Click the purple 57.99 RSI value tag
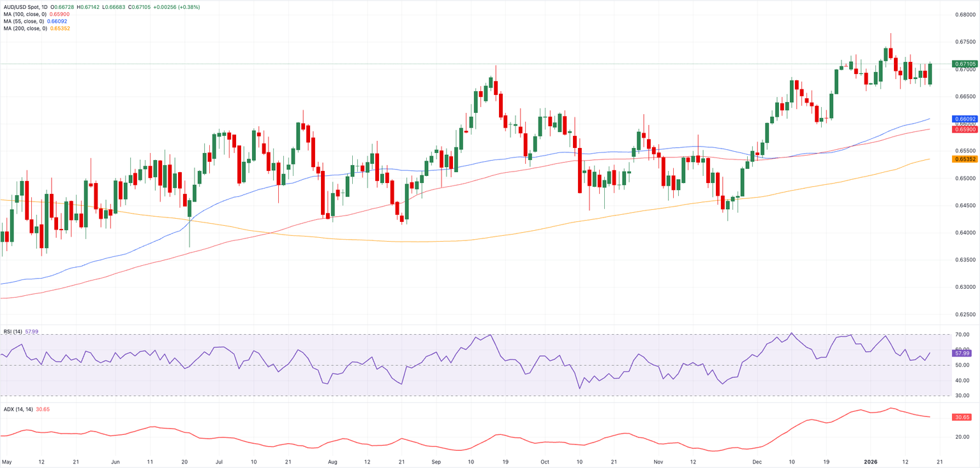Viewport: 980px width, 468px height. tap(962, 353)
